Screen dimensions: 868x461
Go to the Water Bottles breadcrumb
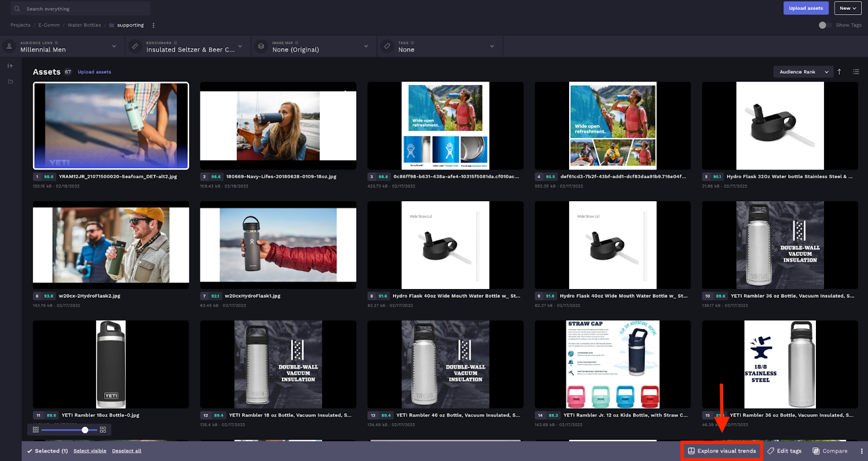(84, 25)
